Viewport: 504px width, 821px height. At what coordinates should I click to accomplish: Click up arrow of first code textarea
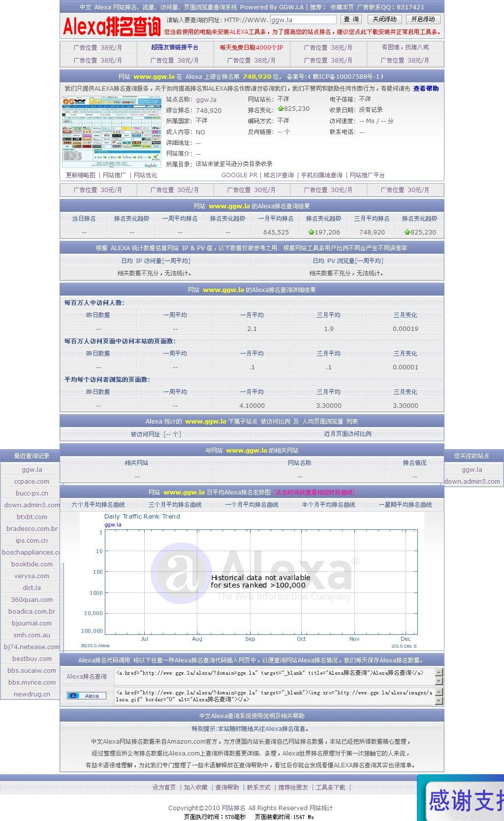pyautogui.click(x=439, y=672)
